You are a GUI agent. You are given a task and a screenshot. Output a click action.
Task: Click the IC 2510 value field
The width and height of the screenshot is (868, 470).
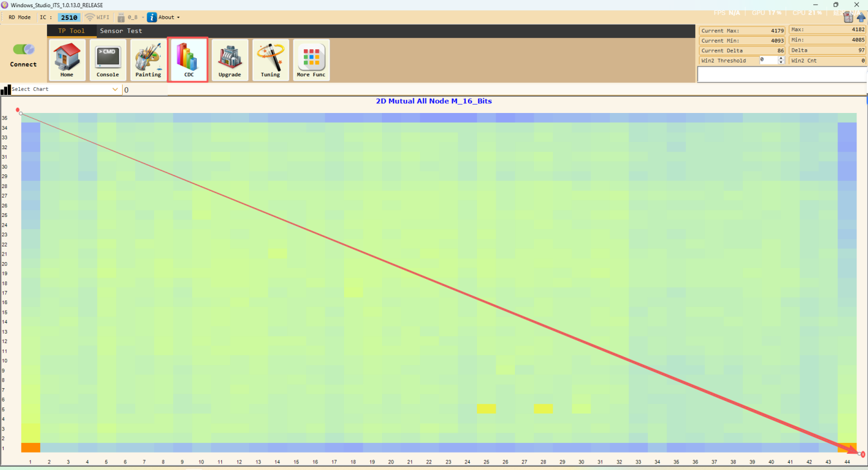point(69,17)
